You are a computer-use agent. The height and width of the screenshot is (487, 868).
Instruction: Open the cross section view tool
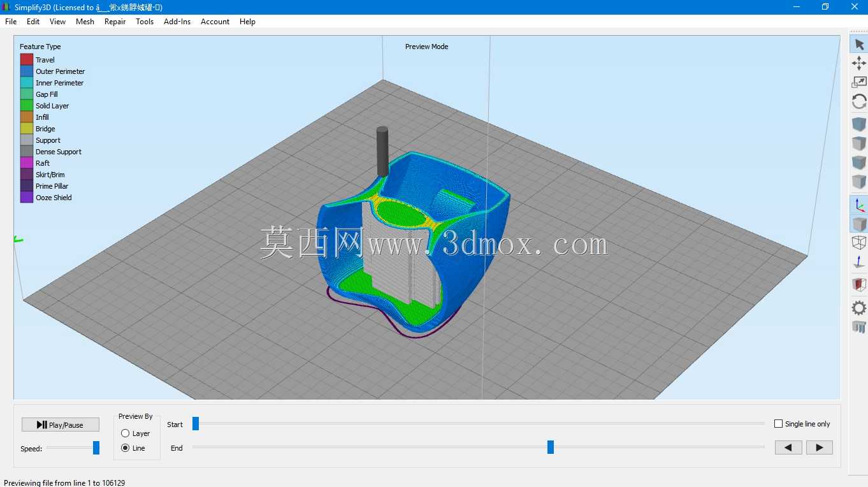859,285
